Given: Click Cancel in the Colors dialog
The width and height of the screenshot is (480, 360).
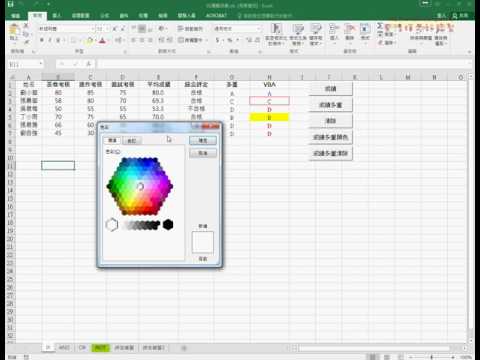Looking at the screenshot, I should pos(203,153).
